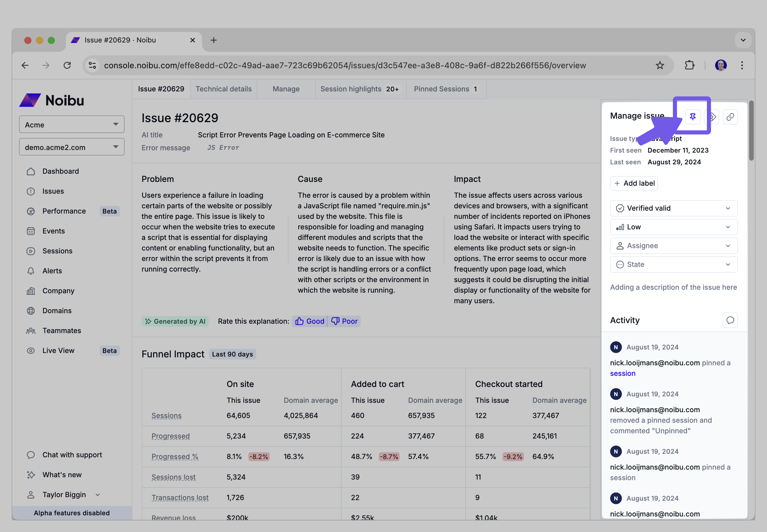This screenshot has height=532, width=767.
Task: Click the Add label button
Action: [x=634, y=183]
